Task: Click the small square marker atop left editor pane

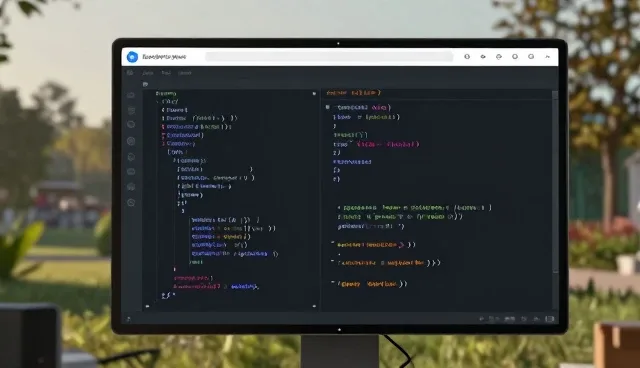Action: click(314, 93)
